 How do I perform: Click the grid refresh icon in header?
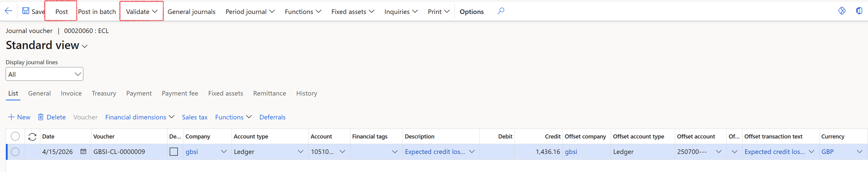coord(32,137)
